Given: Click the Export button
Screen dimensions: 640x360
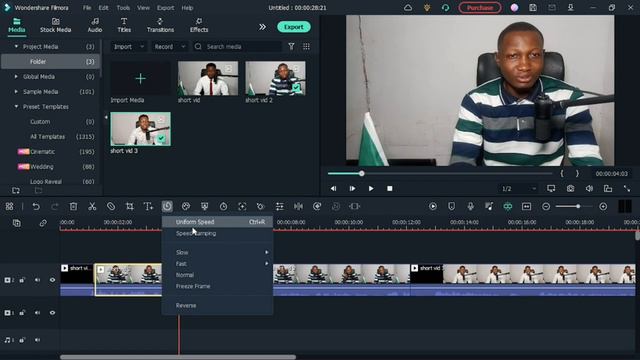Looking at the screenshot, I should (293, 27).
